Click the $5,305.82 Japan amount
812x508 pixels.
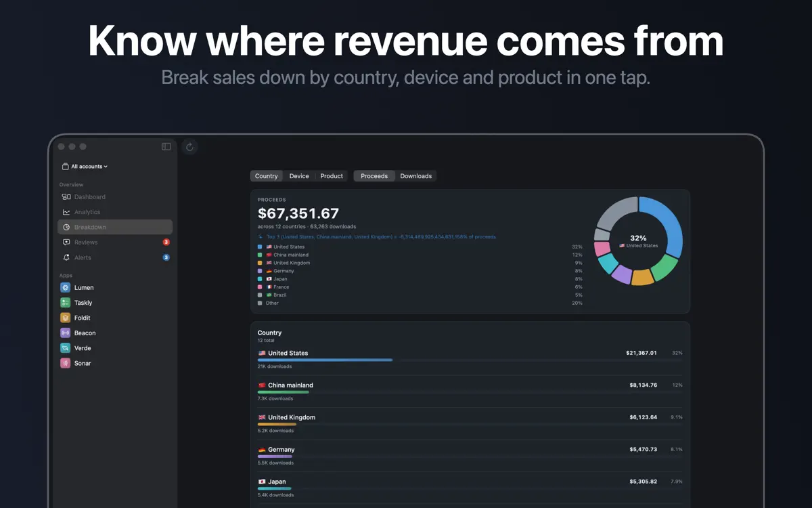click(644, 482)
